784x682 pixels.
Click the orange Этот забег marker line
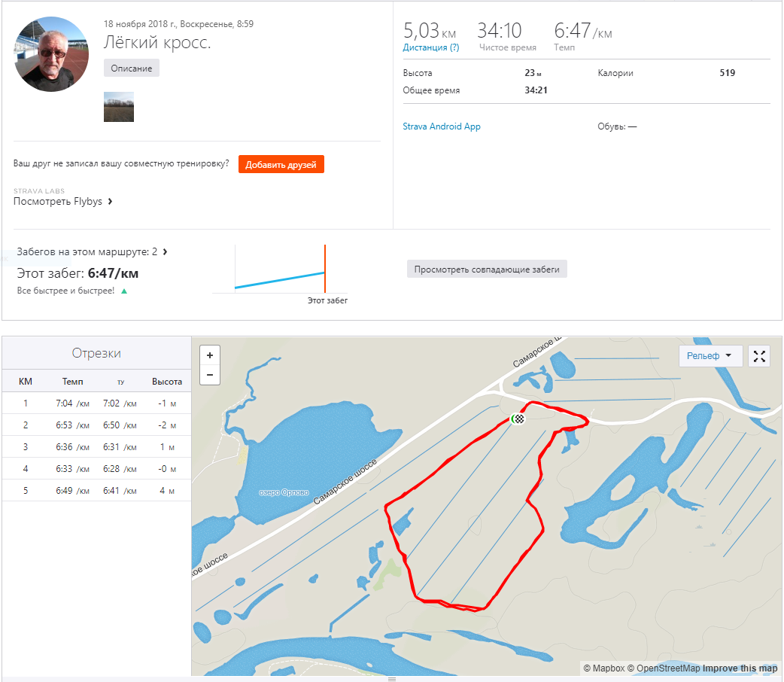click(325, 269)
